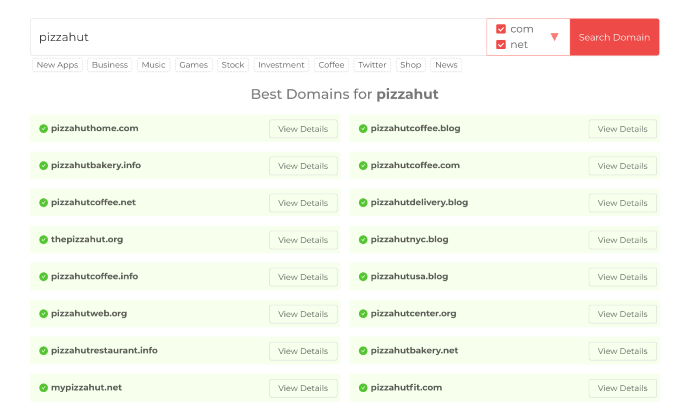This screenshot has width=700, height=420.
Task: Click the green check icon beside pizzahutbakery.net
Action: [x=363, y=351]
